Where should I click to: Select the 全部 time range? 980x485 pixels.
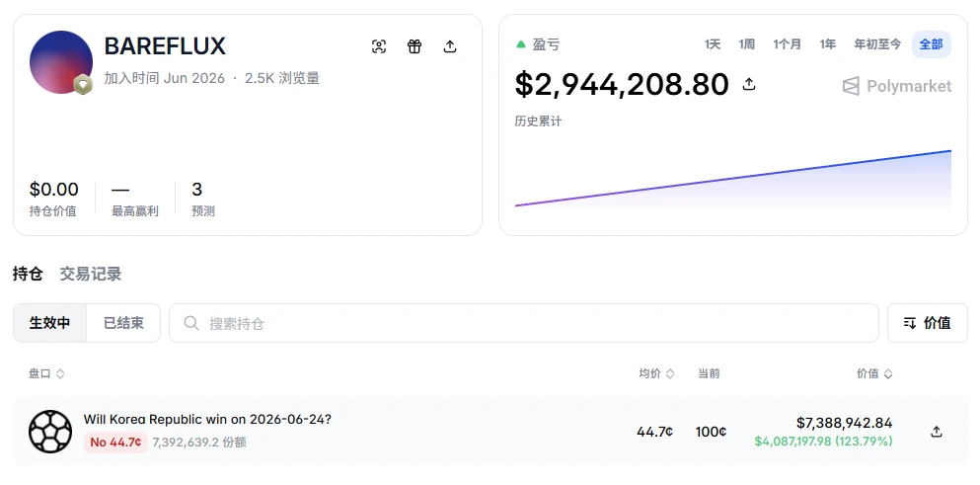[x=932, y=44]
